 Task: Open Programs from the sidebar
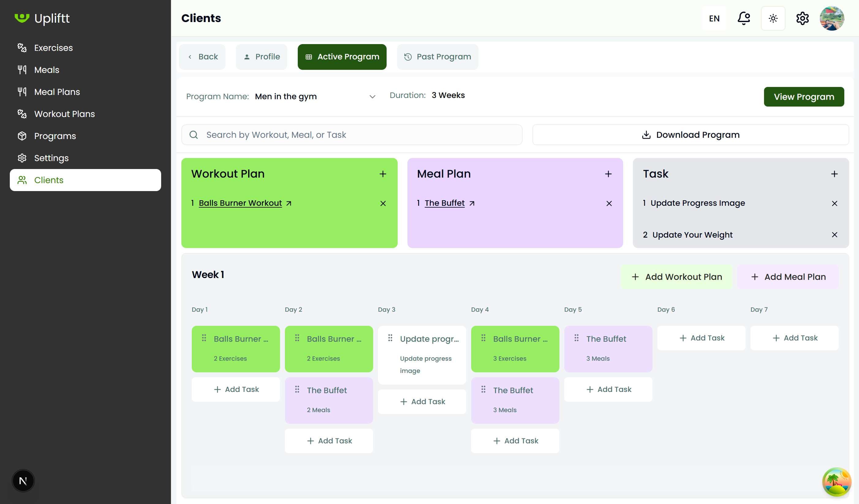coord(55,136)
